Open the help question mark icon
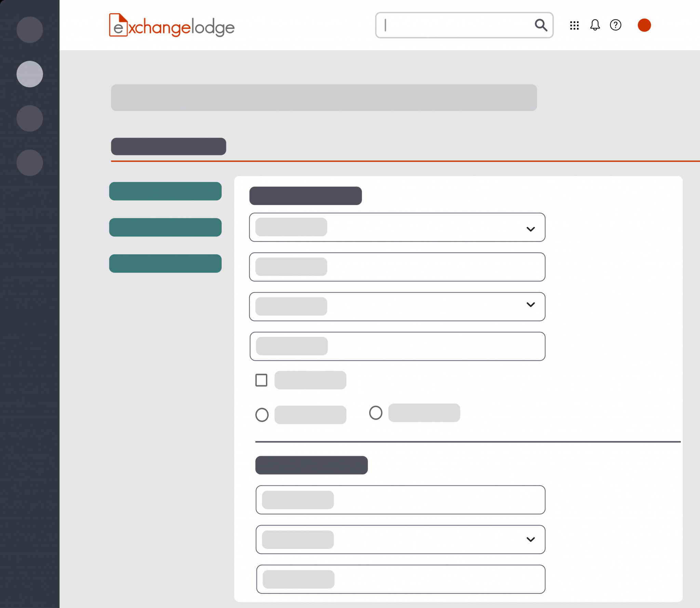This screenshot has height=608, width=700. click(x=616, y=25)
